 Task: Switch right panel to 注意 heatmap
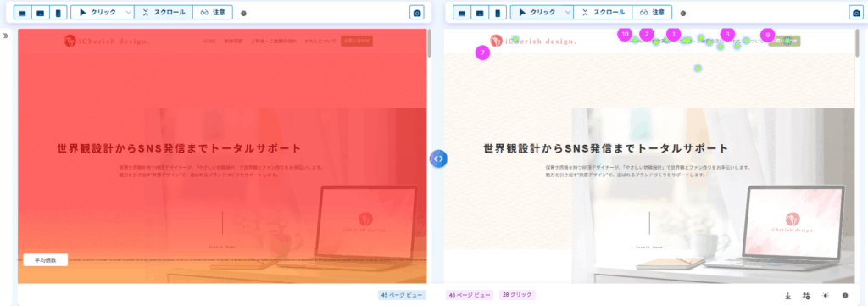click(x=652, y=12)
